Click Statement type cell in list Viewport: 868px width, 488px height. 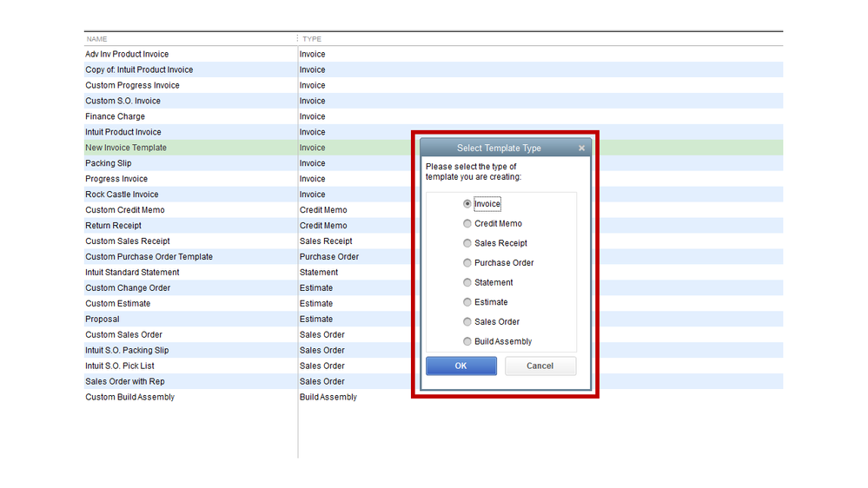coord(319,272)
